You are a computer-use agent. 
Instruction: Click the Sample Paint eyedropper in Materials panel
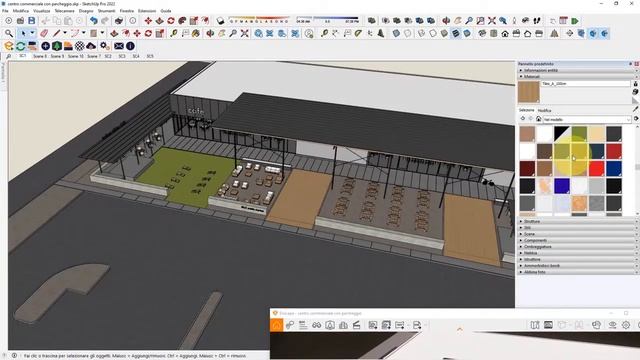click(636, 109)
